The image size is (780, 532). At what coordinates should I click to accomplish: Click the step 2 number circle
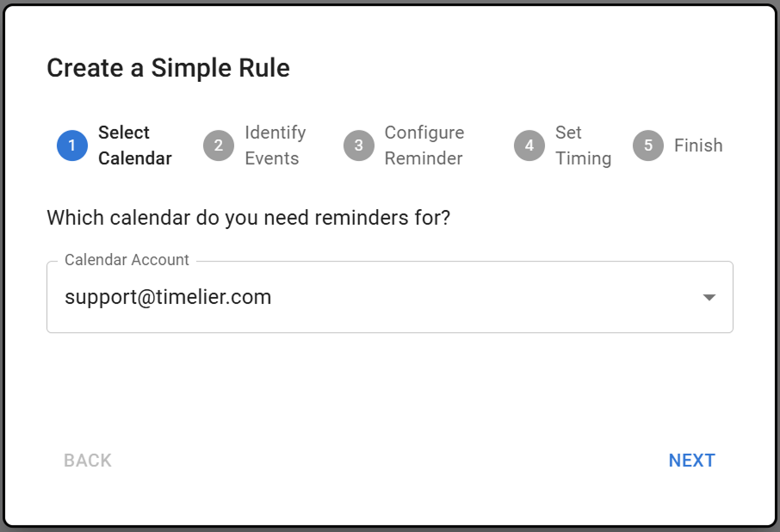coord(219,145)
